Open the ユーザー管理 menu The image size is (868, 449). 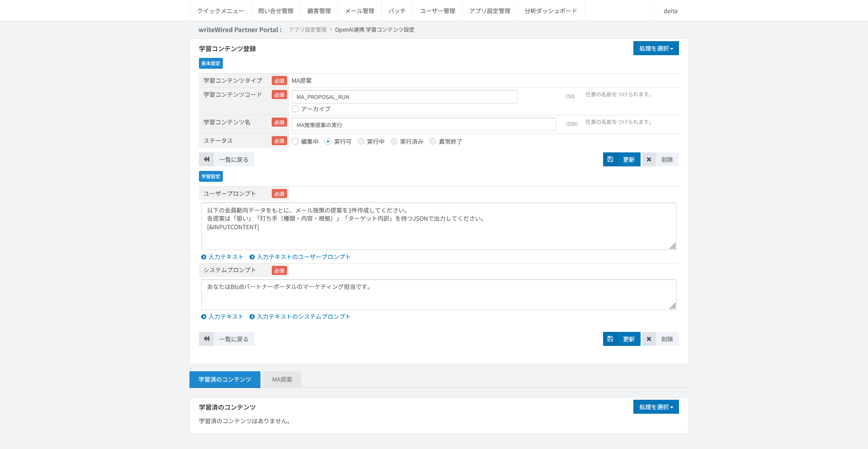pyautogui.click(x=438, y=11)
